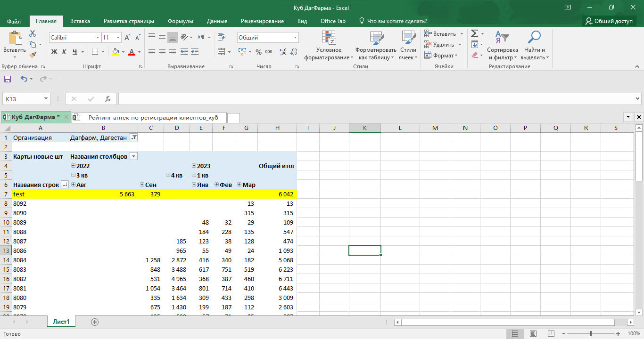Open Format as Table gallery
This screenshot has width=644, height=339.
[x=376, y=38]
